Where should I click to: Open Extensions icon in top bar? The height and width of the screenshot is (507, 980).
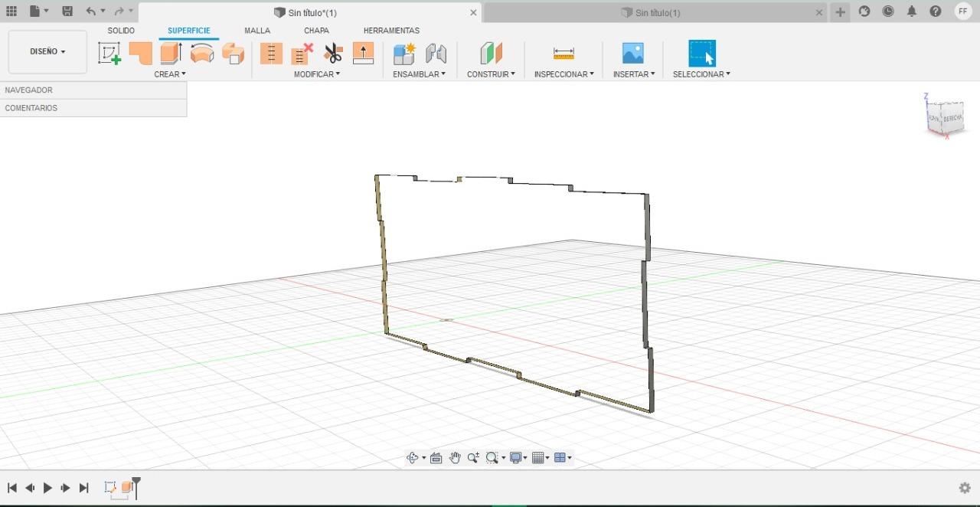[x=864, y=11]
